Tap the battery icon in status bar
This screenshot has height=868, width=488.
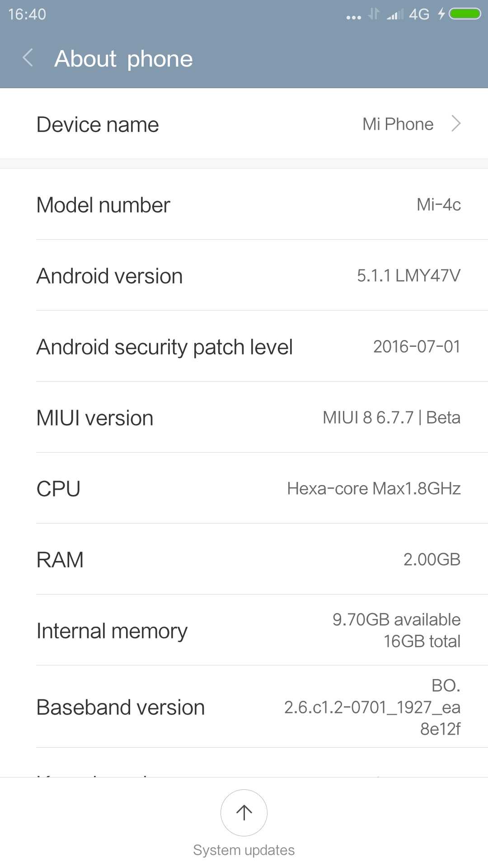click(465, 14)
